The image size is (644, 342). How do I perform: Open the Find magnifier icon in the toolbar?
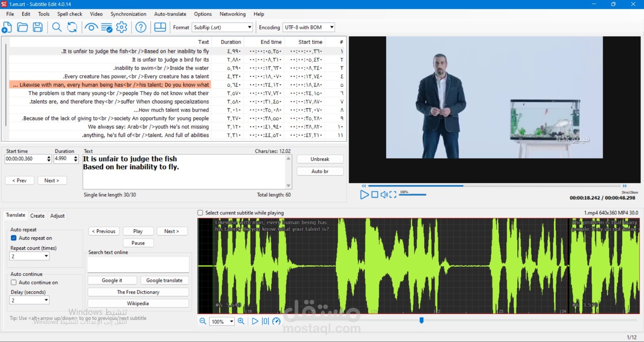pyautogui.click(x=57, y=27)
